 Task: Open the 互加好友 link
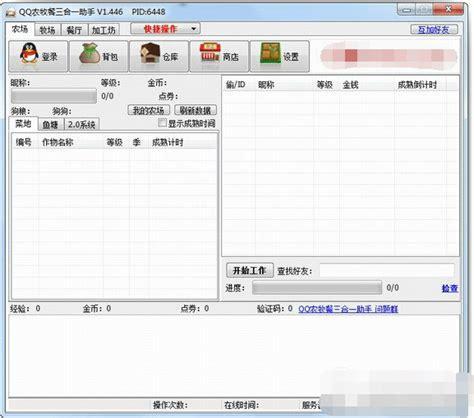(434, 30)
